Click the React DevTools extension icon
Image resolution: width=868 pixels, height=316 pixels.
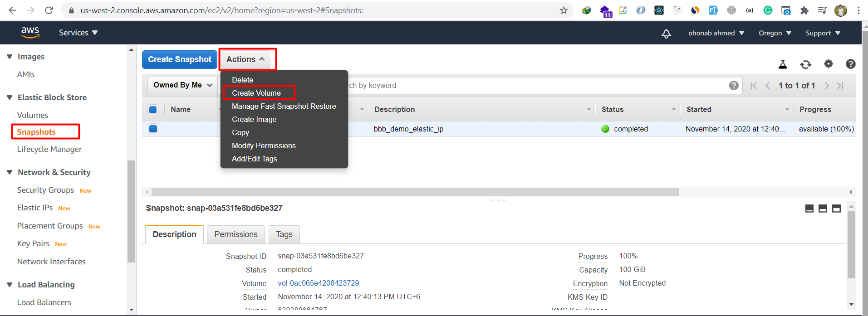(659, 10)
